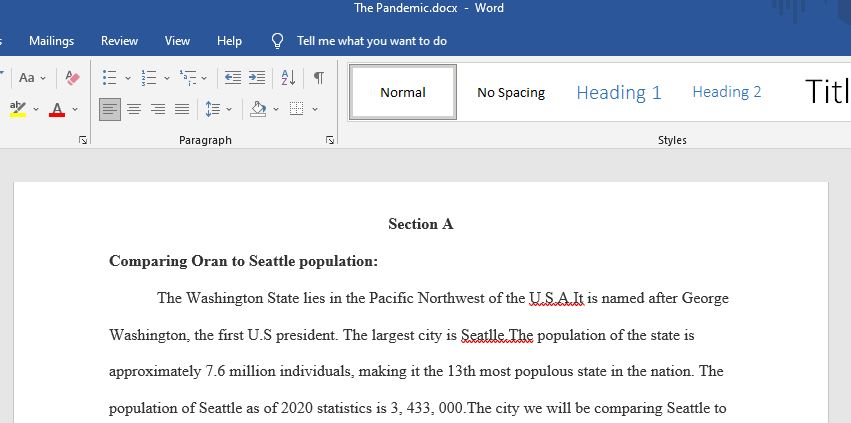
Task: Open the Borders dropdown arrow
Action: pyautogui.click(x=315, y=110)
